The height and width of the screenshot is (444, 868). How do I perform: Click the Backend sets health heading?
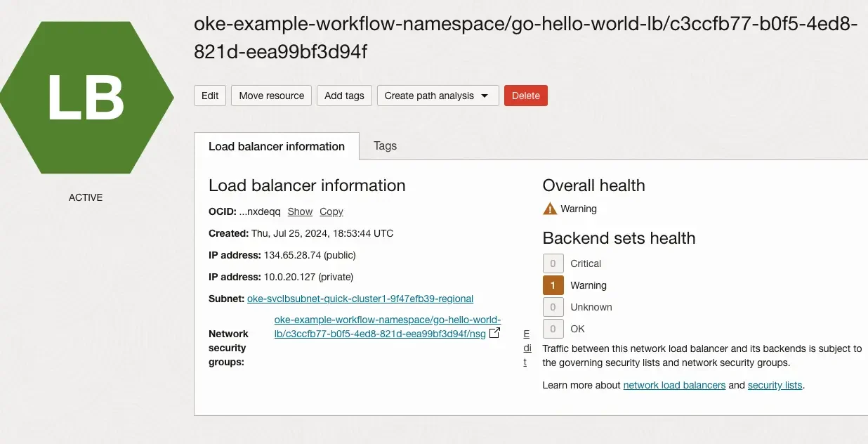(x=619, y=238)
